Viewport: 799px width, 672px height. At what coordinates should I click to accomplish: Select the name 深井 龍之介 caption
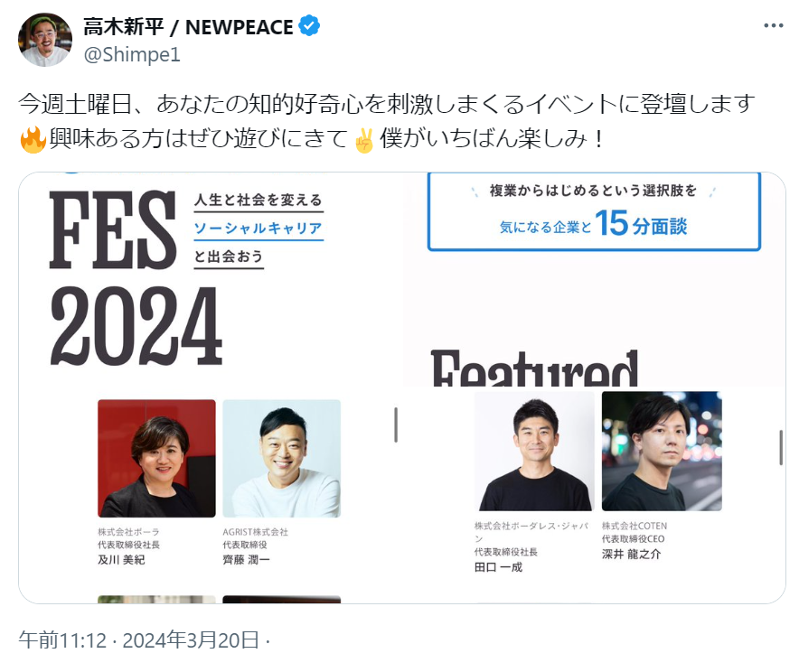click(x=632, y=555)
